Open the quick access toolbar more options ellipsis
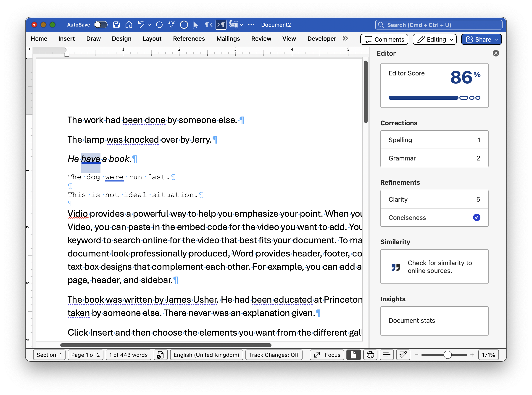 pyautogui.click(x=251, y=25)
